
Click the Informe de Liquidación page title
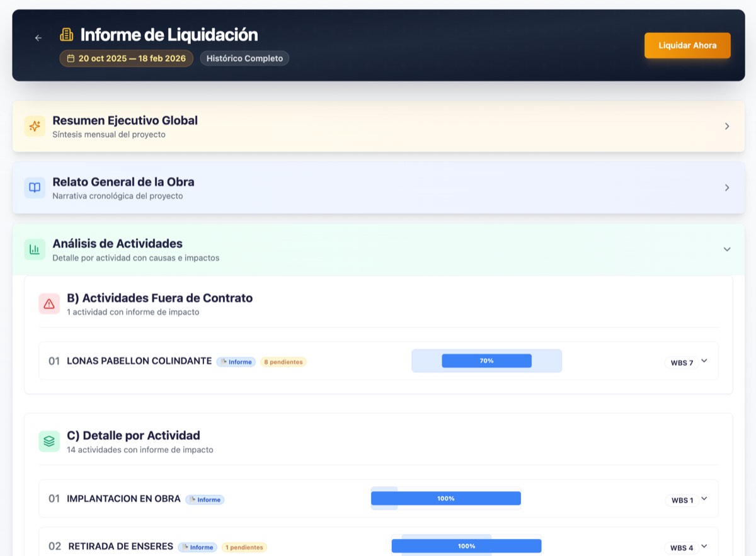(x=169, y=35)
